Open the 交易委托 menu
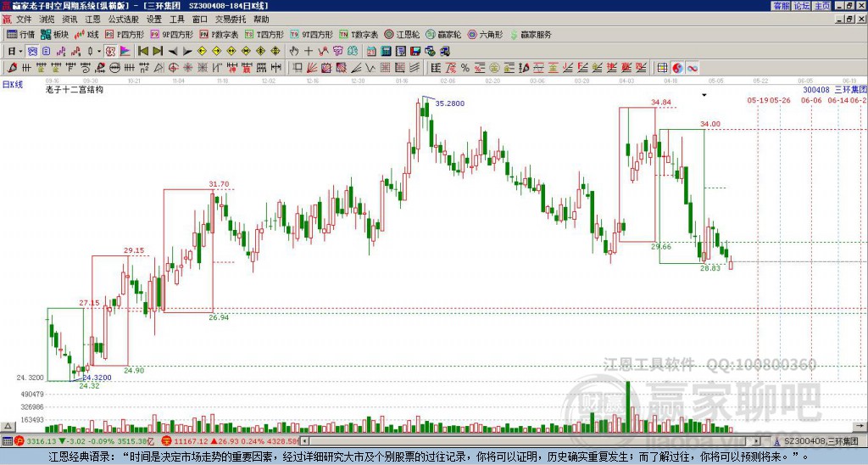 tap(231, 20)
